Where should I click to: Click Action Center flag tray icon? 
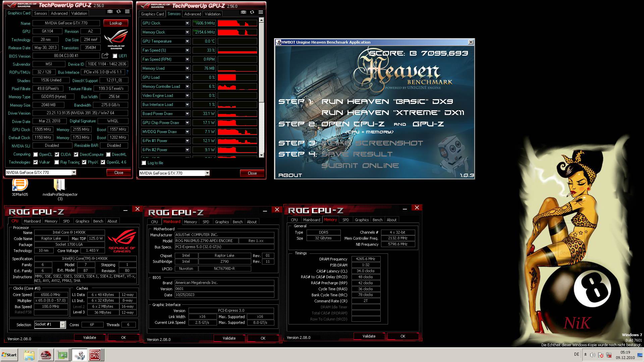point(600,355)
